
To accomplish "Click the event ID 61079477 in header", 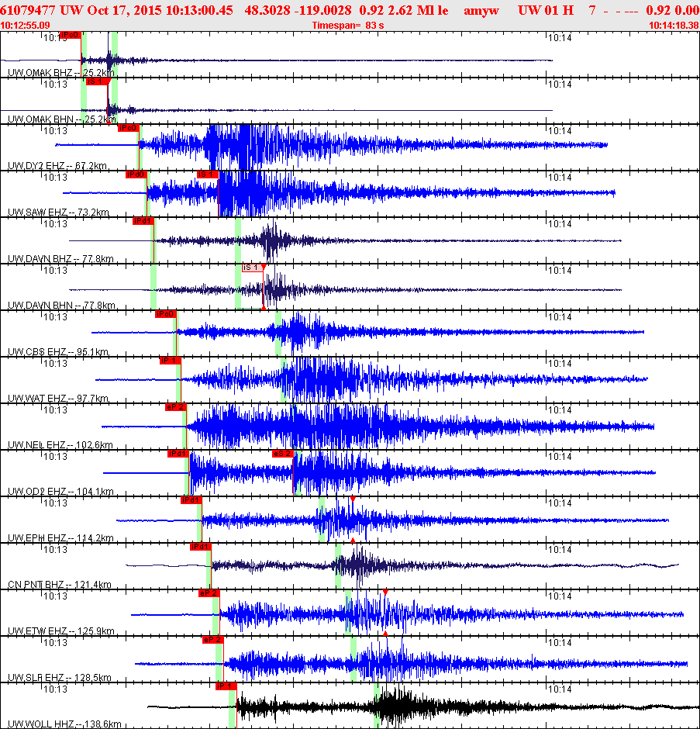I will pos(27,10).
